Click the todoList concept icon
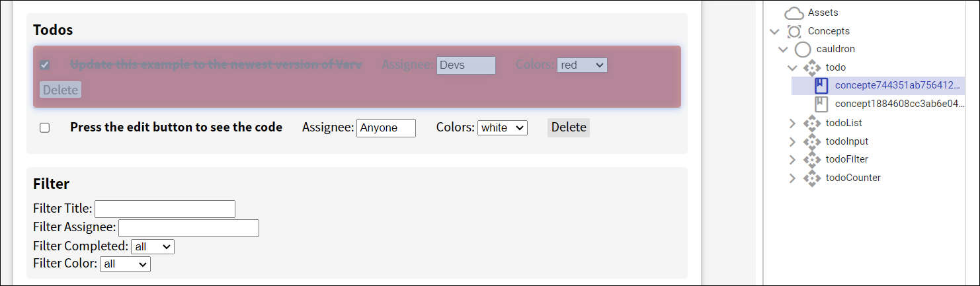 click(811, 123)
